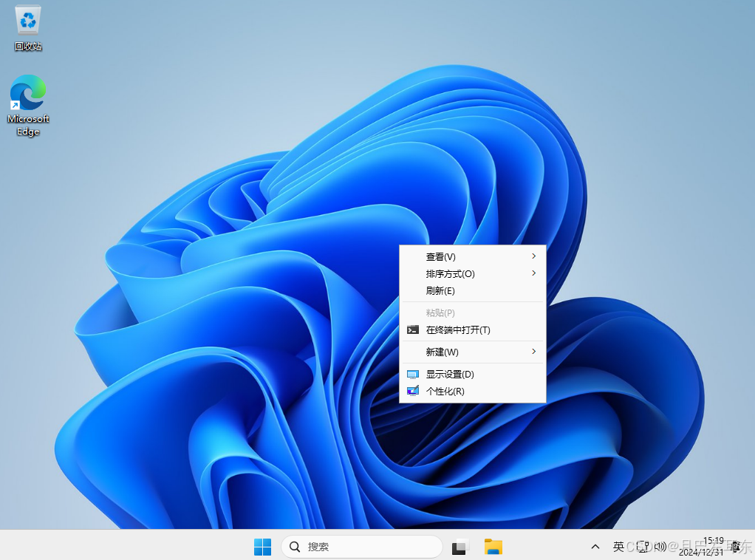Click the terminal icon next to 在终端中打开
Image resolution: width=755 pixels, height=560 pixels.
coord(413,329)
